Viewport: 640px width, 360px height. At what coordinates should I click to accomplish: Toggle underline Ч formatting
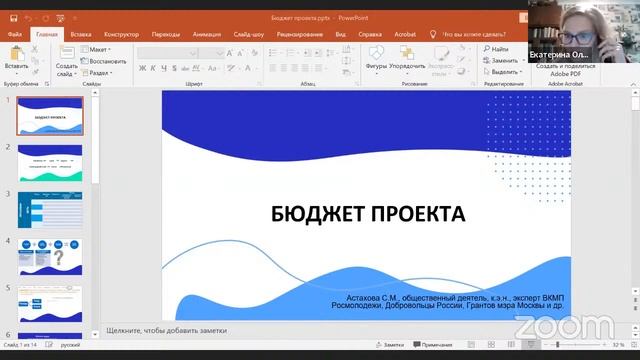pyautogui.click(x=164, y=69)
